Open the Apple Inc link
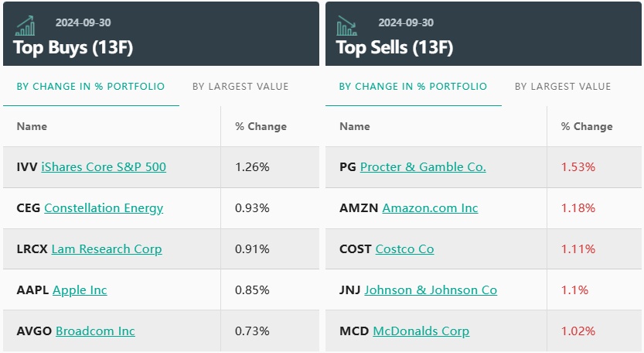This screenshot has width=644, height=353. coord(80,290)
